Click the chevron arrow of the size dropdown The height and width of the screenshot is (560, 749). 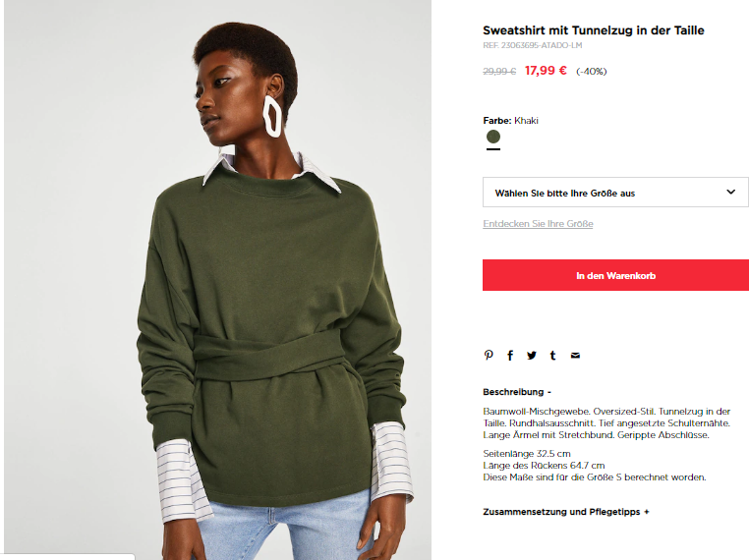tap(731, 192)
